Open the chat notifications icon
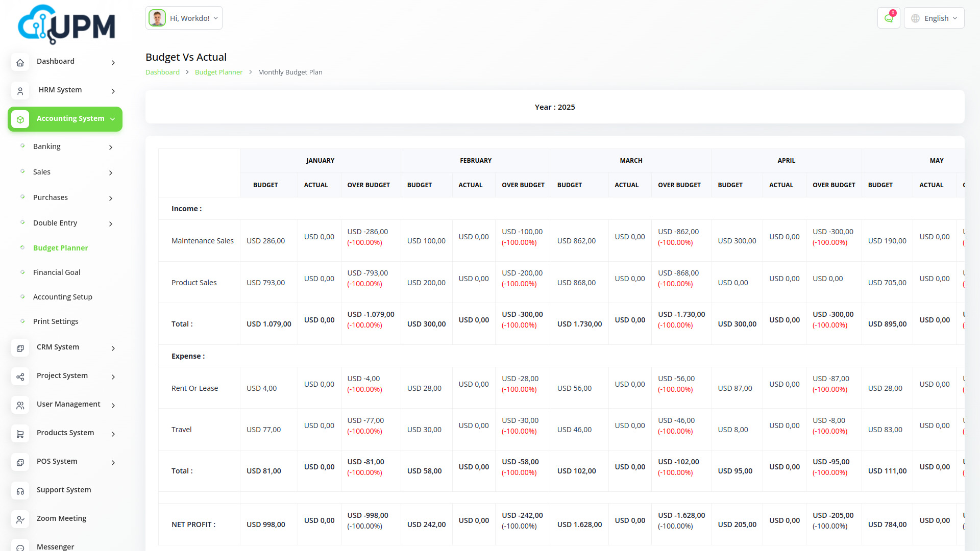This screenshot has height=551, width=980. coord(889,18)
